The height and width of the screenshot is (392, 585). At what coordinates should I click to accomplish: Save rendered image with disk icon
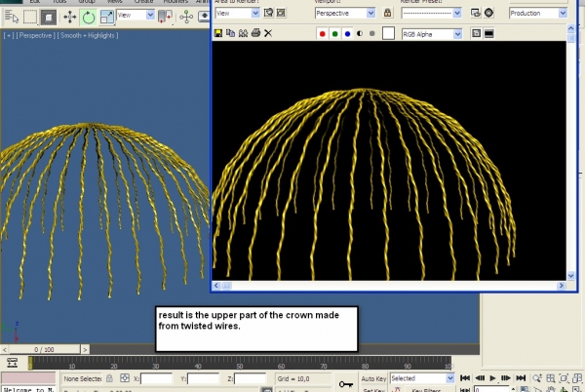click(x=218, y=33)
